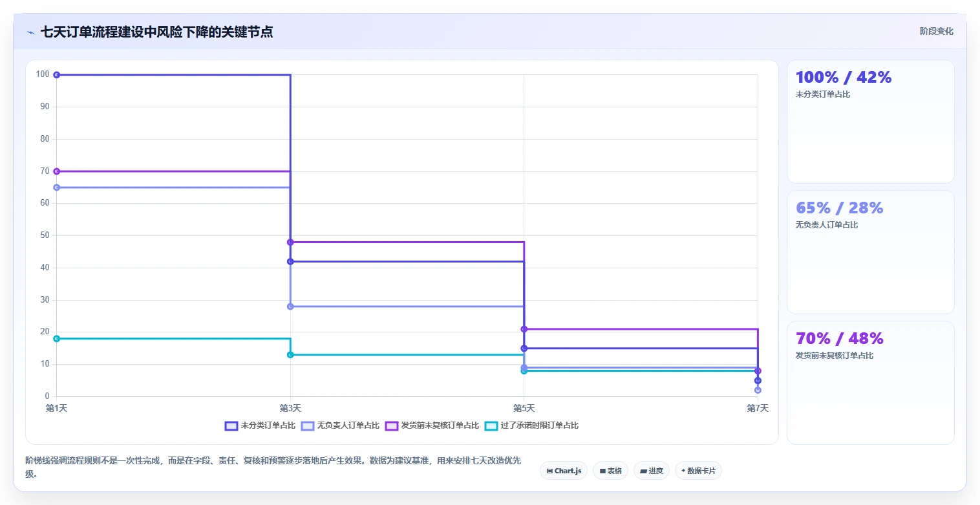This screenshot has height=505, width=980.
Task: Click the 65% / 28% card value
Action: pos(839,208)
